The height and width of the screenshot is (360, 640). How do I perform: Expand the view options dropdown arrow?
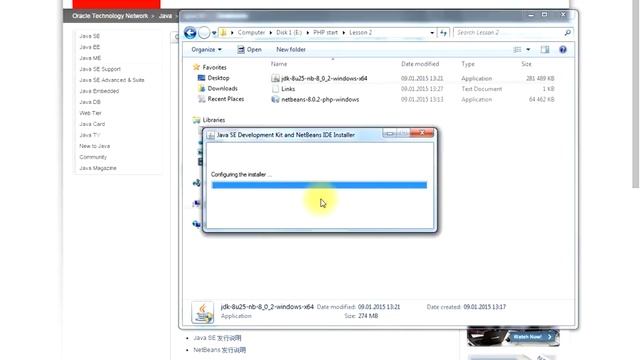pyautogui.click(x=528, y=49)
